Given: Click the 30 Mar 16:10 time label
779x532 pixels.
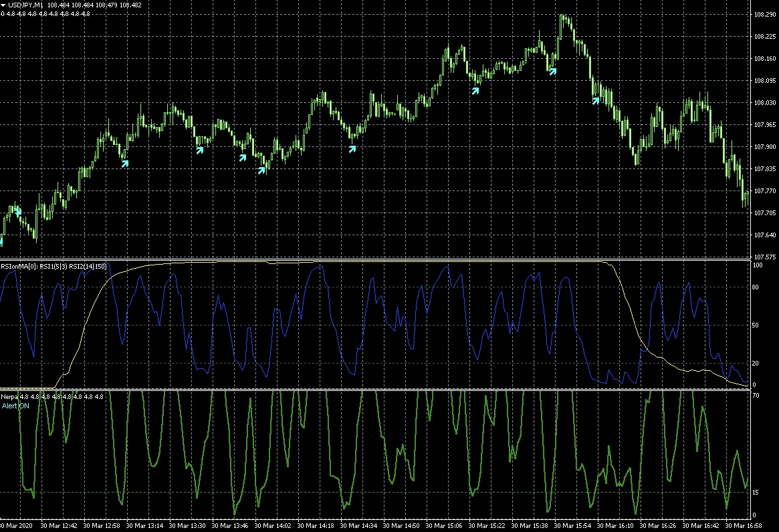Looking at the screenshot, I should (615, 525).
